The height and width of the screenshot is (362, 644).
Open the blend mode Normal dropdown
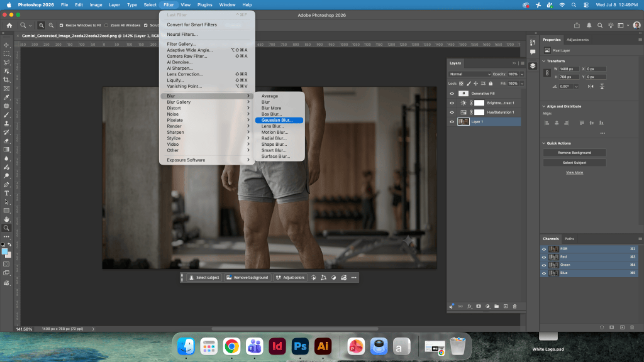click(x=469, y=74)
